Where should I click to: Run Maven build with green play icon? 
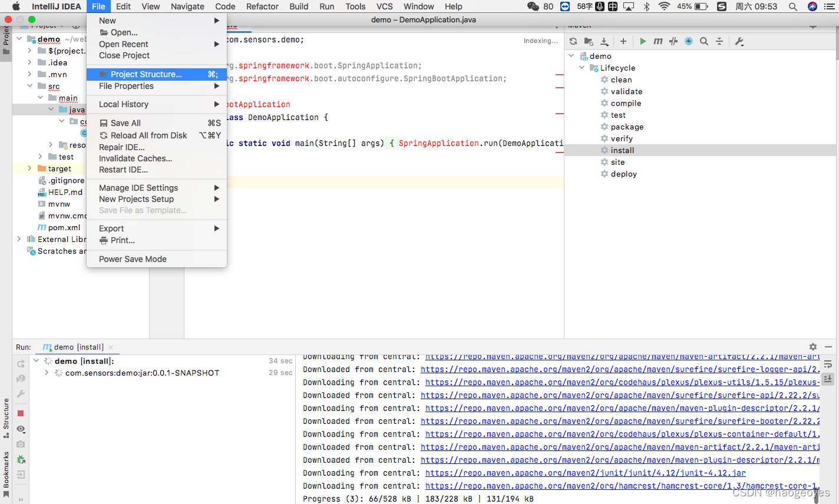[643, 41]
